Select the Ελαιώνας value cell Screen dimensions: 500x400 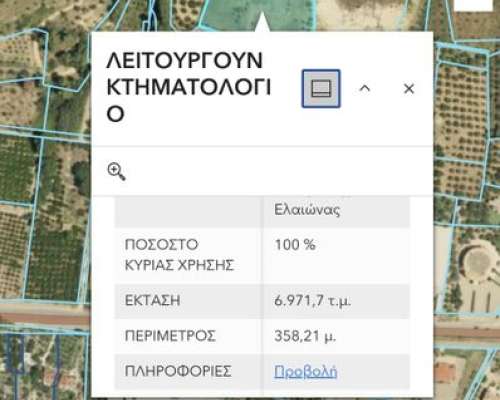(336, 211)
